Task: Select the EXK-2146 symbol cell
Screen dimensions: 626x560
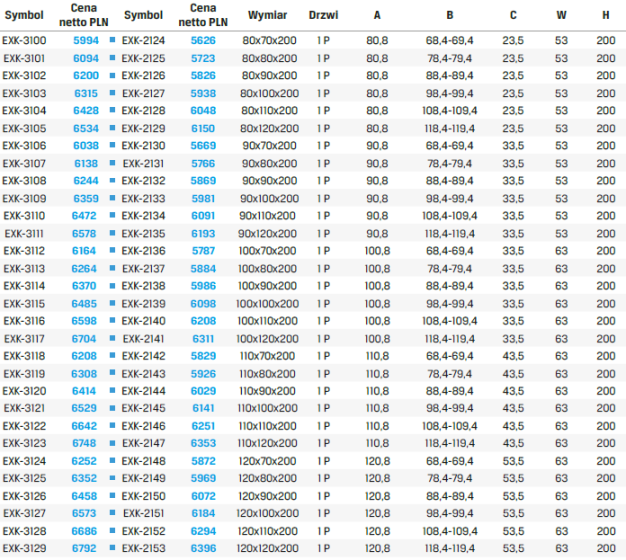Action: (x=143, y=427)
